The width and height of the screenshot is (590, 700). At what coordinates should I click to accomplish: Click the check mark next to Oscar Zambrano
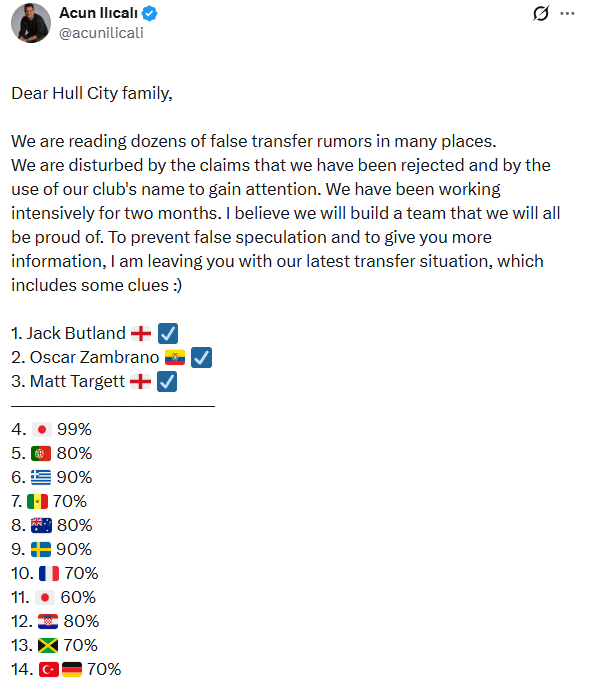pyautogui.click(x=201, y=358)
